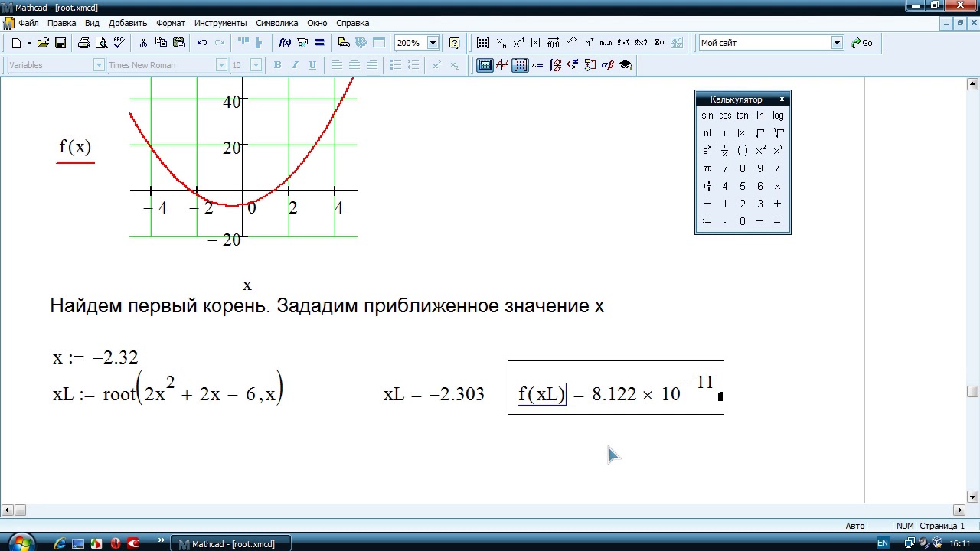
Task: Open the Добавить menu
Action: [128, 23]
